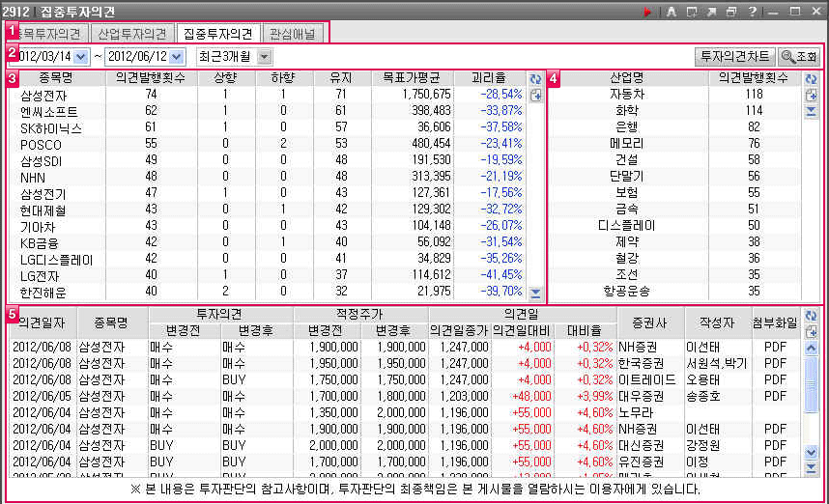Click the add-screen icon in title bar
Viewport: 829px width, 504px height.
pos(692,11)
